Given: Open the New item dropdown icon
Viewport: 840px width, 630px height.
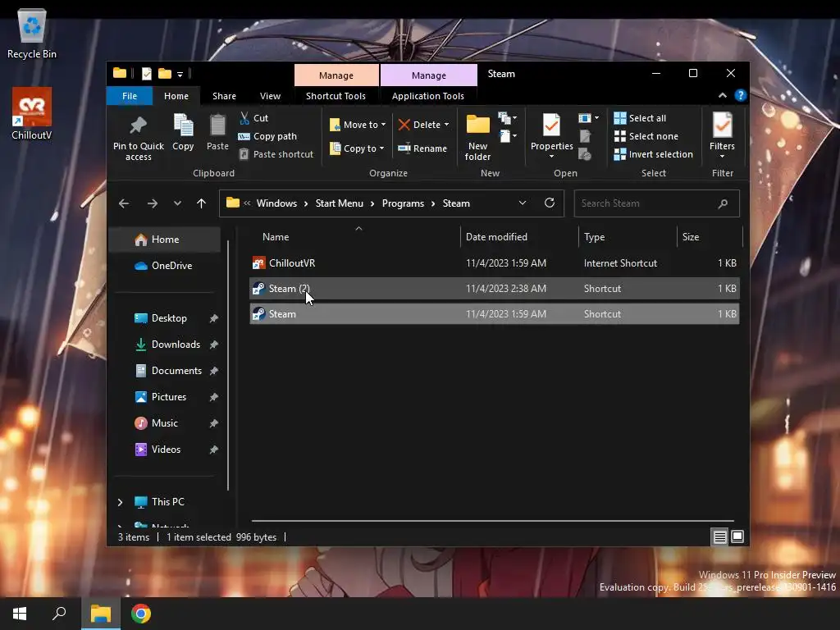Looking at the screenshot, I should click(507, 118).
